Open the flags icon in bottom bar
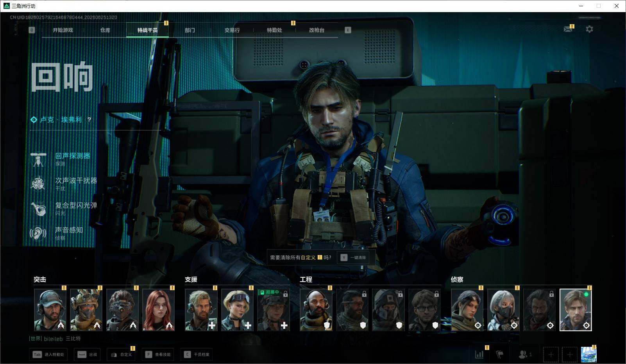The image size is (626, 364). [x=499, y=354]
